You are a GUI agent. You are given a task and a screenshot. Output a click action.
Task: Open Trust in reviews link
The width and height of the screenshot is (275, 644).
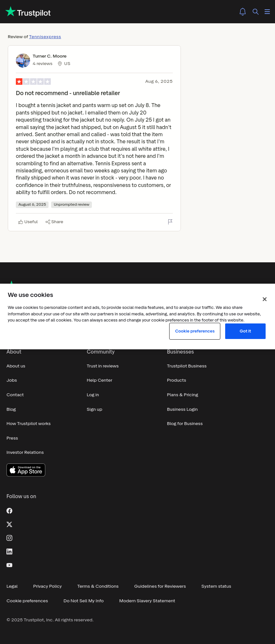[x=103, y=366]
